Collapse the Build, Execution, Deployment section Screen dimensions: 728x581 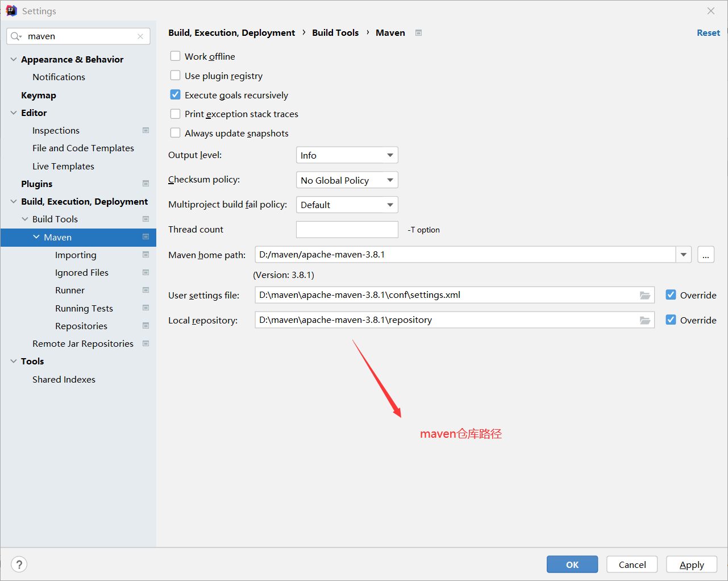click(x=14, y=201)
